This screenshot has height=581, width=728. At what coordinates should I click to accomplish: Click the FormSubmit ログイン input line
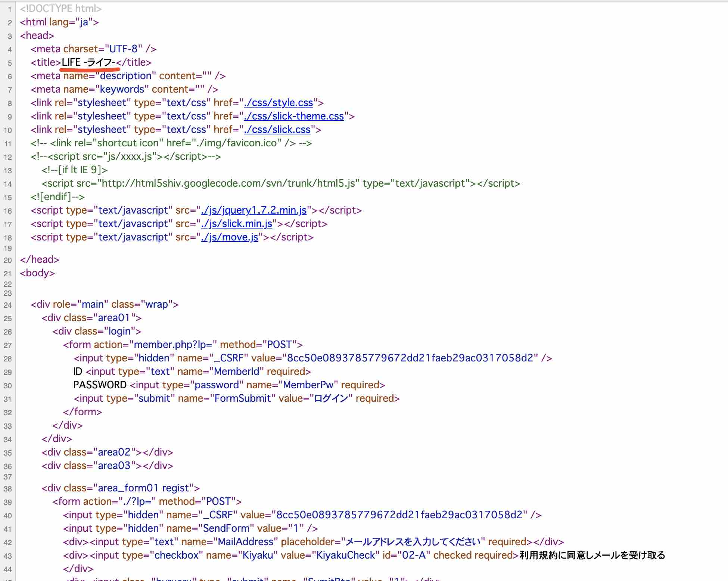[x=237, y=398]
